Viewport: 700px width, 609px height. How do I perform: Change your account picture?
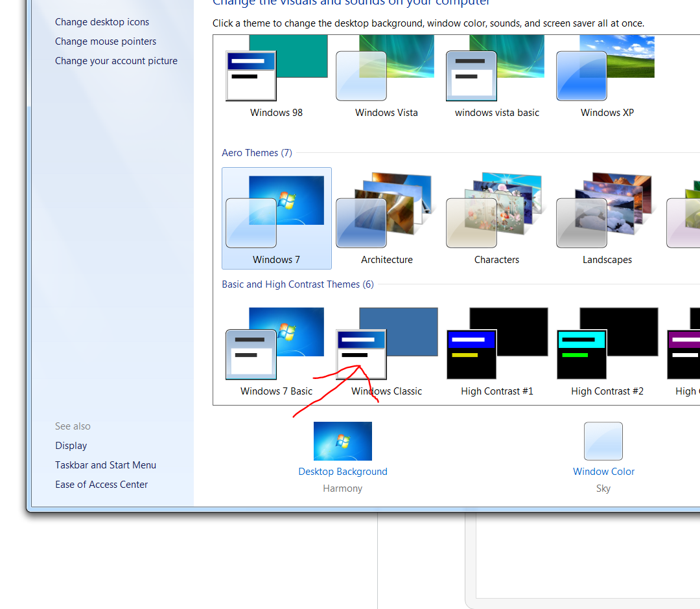(116, 60)
